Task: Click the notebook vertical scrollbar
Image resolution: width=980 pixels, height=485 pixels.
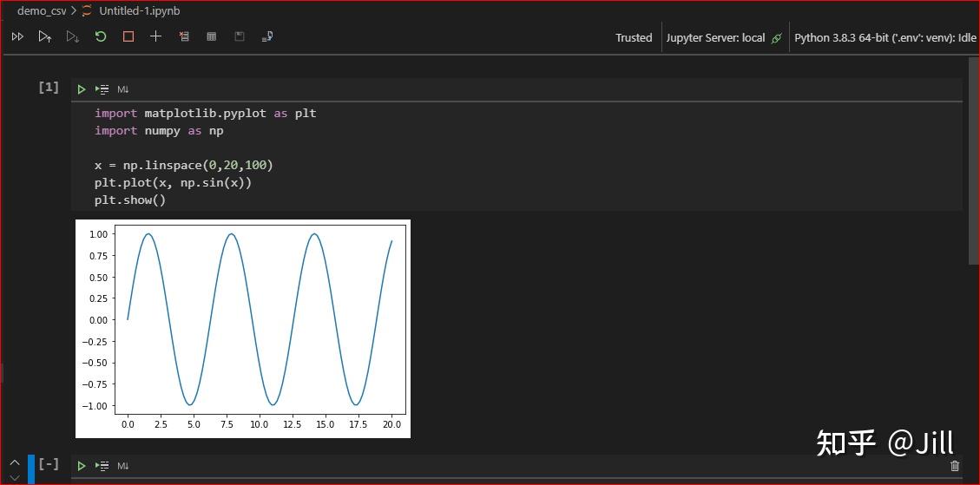Action: (974, 160)
